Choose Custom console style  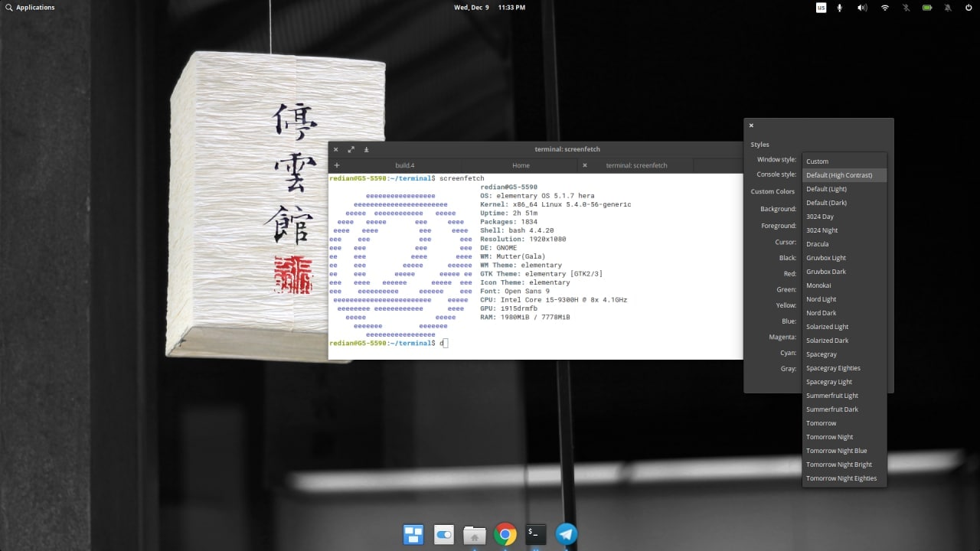tap(844, 161)
